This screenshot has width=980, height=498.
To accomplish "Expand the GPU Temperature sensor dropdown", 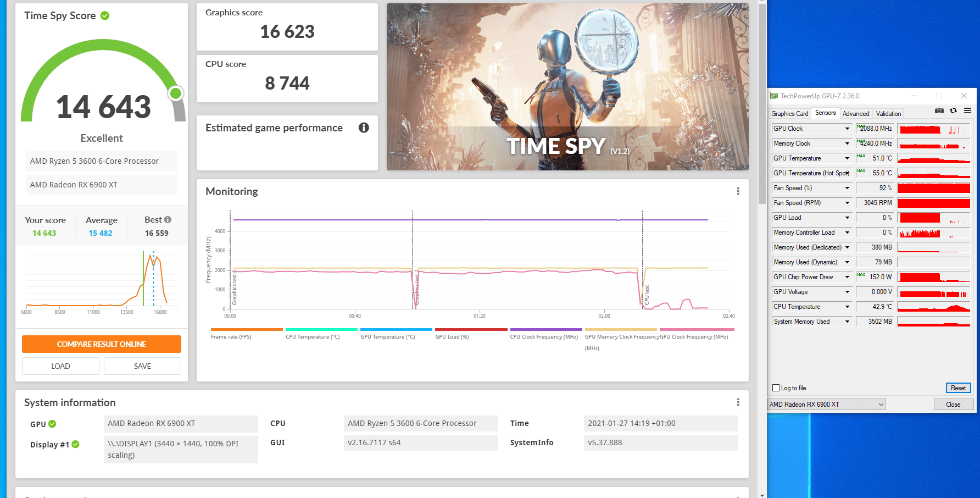I will click(847, 158).
